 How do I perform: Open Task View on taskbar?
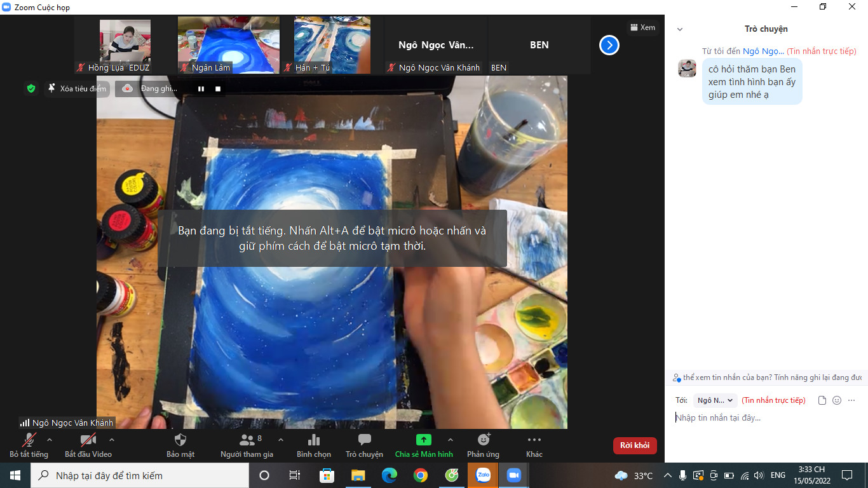(x=295, y=475)
